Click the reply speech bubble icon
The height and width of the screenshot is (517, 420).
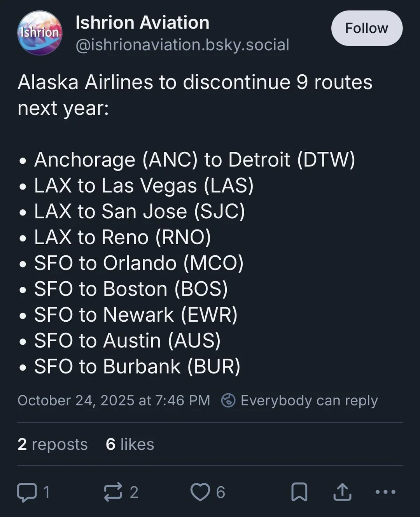tap(27, 492)
